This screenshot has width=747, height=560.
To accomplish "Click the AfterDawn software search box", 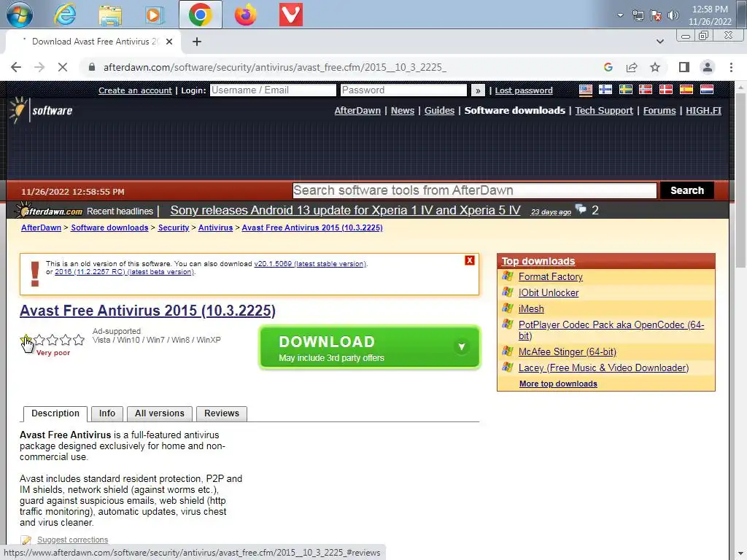I will click(474, 190).
